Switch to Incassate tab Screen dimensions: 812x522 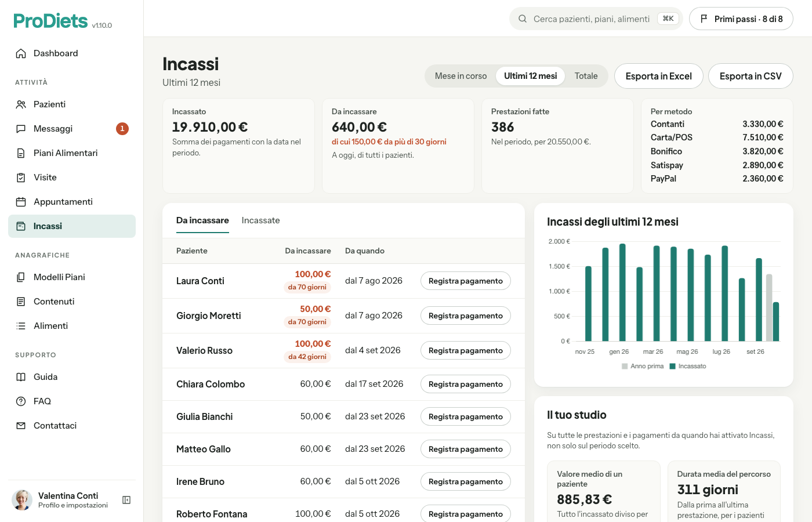pyautogui.click(x=260, y=220)
